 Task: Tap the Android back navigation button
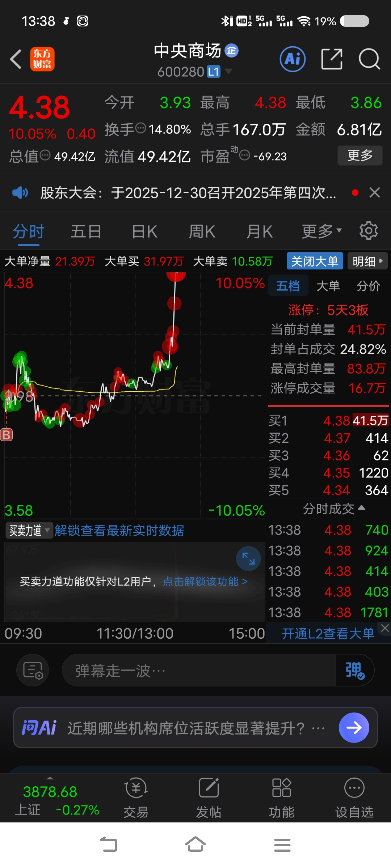point(109,845)
